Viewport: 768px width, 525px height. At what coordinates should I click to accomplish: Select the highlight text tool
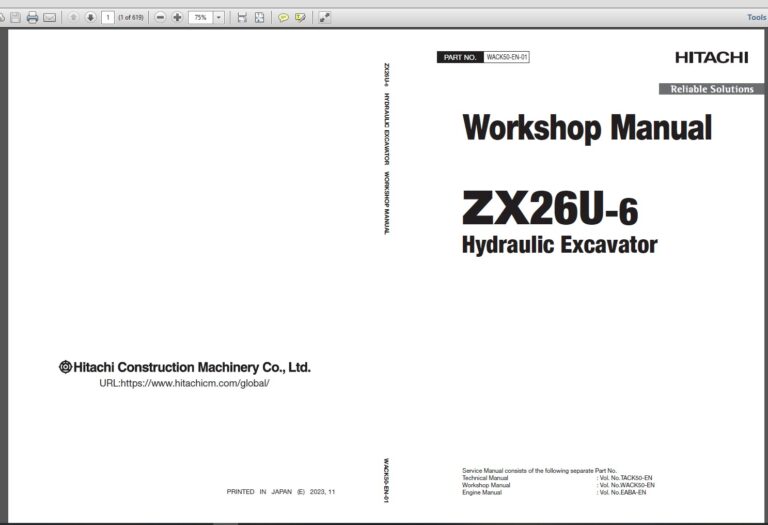[x=300, y=18]
